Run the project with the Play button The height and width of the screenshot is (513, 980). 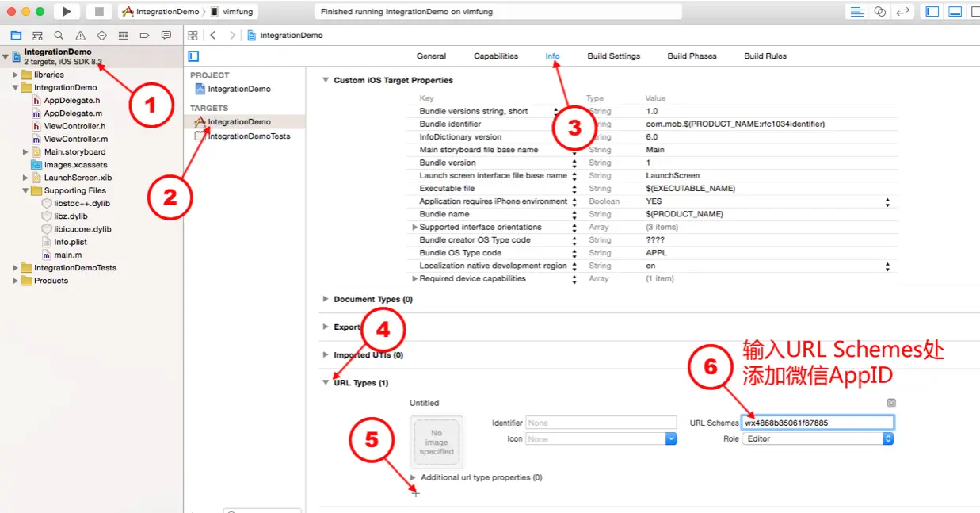click(67, 11)
